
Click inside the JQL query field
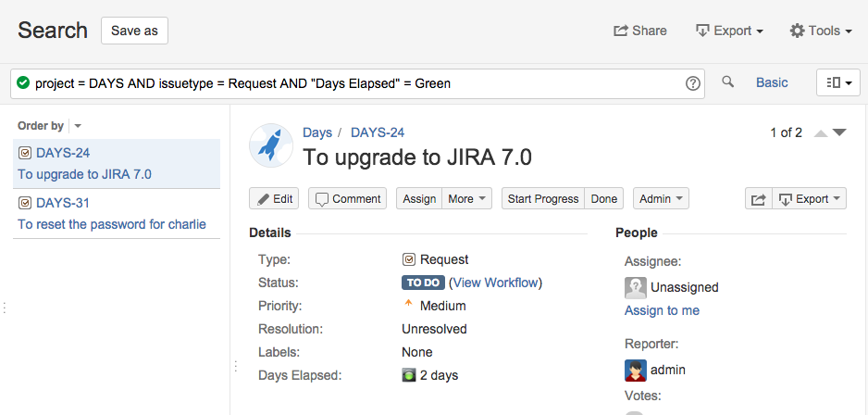352,83
